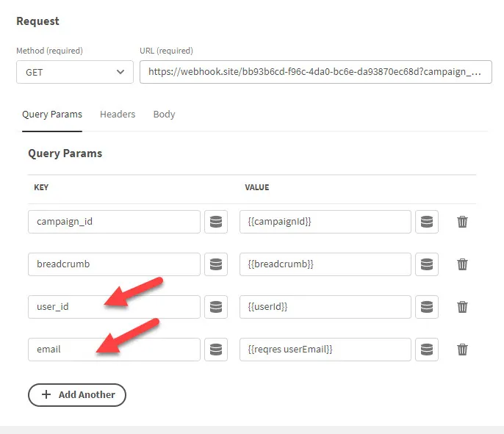The width and height of the screenshot is (504, 434).
Task: Open data picker beside user_id key
Action: click(x=216, y=307)
